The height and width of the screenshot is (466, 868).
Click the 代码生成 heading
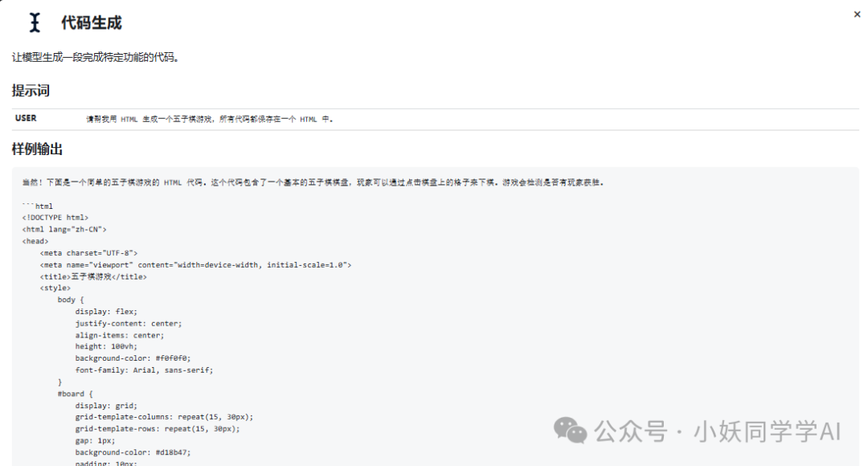[x=92, y=22]
